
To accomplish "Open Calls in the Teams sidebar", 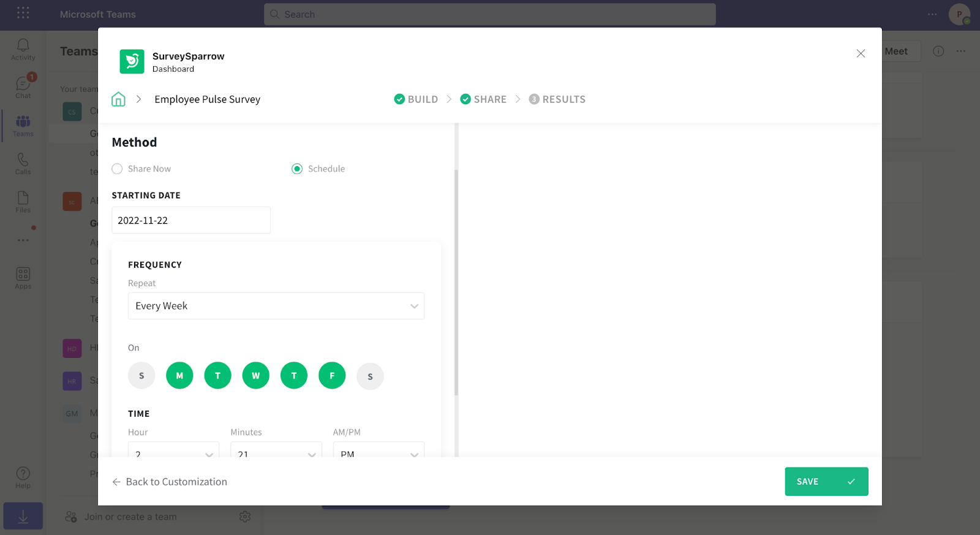I will pyautogui.click(x=23, y=164).
